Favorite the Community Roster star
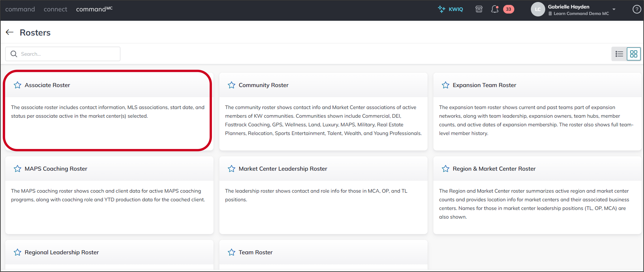644x272 pixels. tap(231, 85)
